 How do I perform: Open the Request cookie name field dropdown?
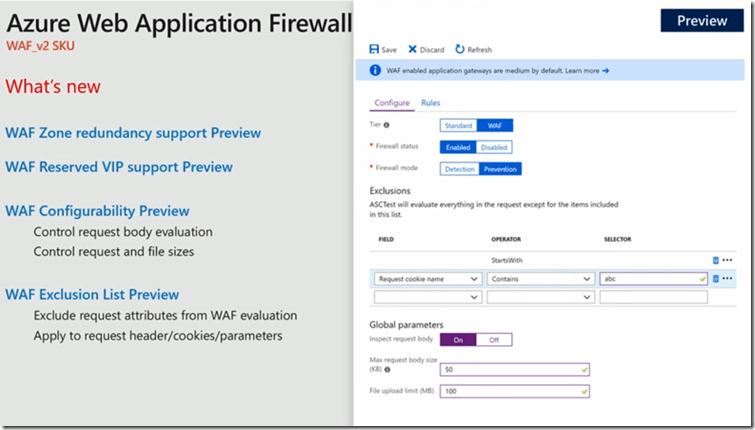428,279
